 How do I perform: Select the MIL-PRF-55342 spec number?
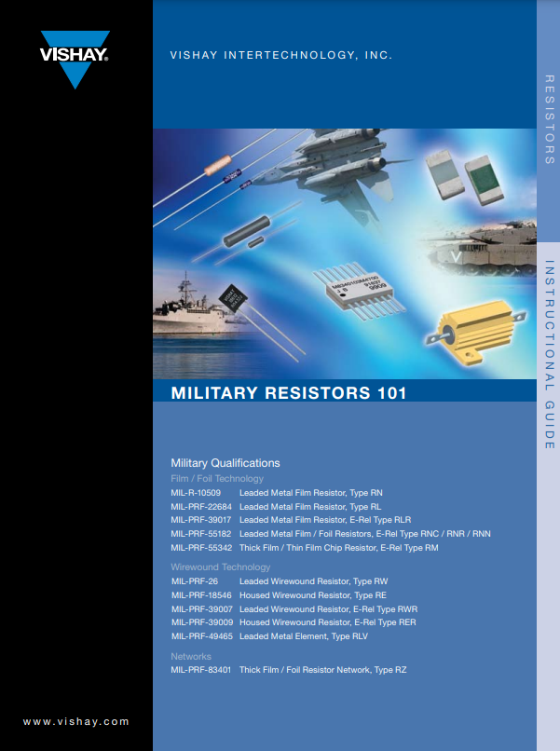tap(201, 548)
